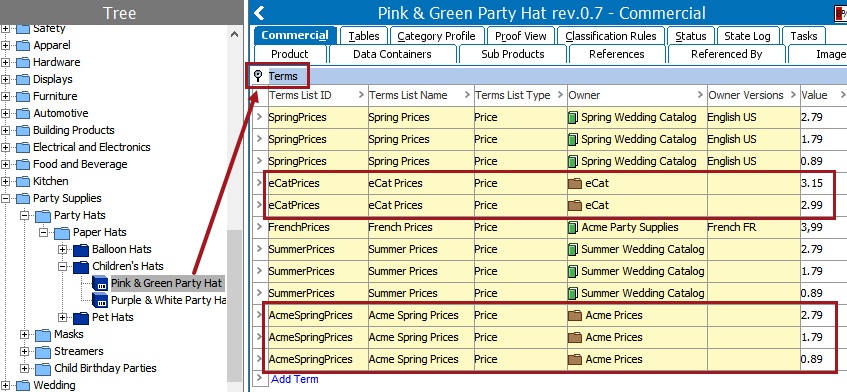This screenshot has width=847, height=392.
Task: Click the Tasks tab
Action: tap(803, 36)
